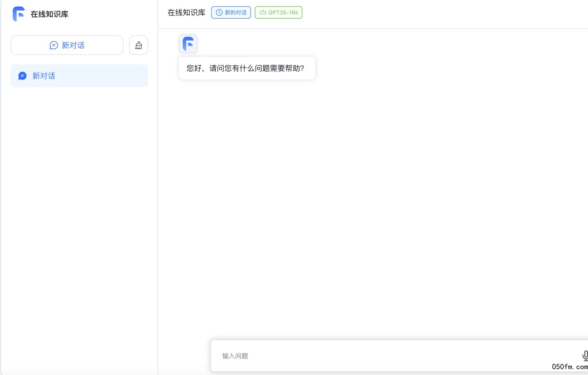Click the vertical divider between sidebar and chat
This screenshot has height=375, width=588.
click(158, 186)
